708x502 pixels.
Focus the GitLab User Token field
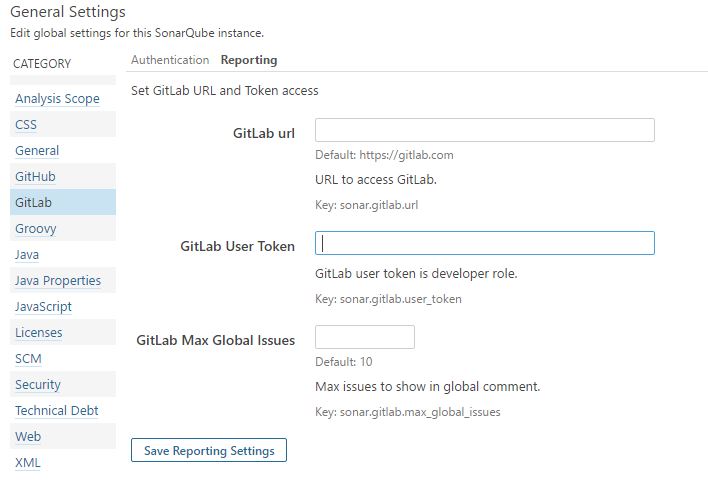[x=484, y=243]
